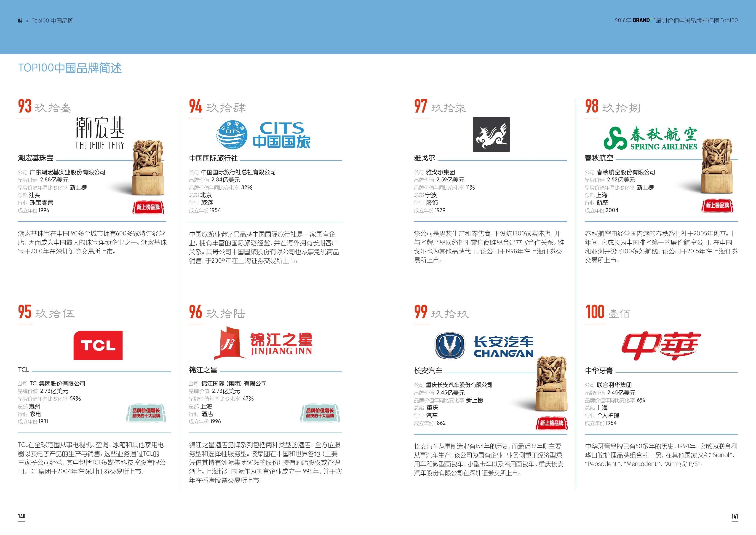Click headquarters value 宁波
The height and width of the screenshot is (535, 756).
(x=431, y=195)
